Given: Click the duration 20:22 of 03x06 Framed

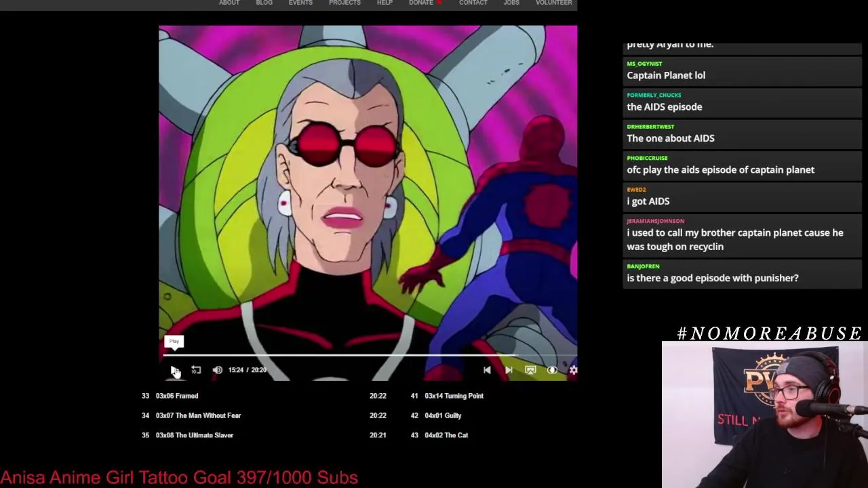Looking at the screenshot, I should [378, 396].
